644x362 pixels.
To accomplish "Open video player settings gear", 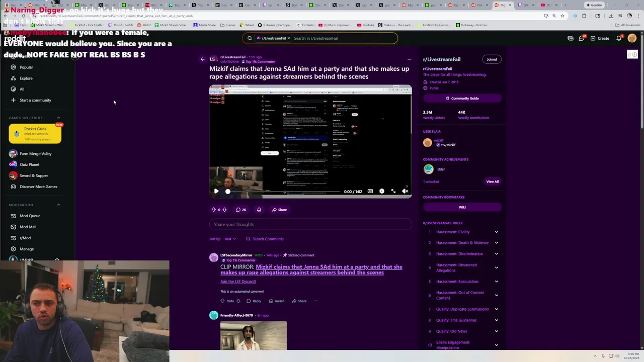I will (x=382, y=191).
